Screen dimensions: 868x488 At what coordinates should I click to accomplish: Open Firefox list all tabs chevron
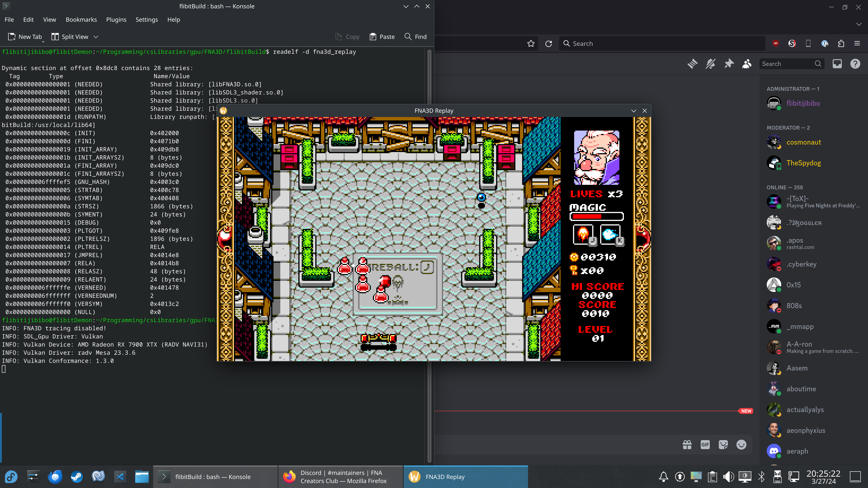859,24
